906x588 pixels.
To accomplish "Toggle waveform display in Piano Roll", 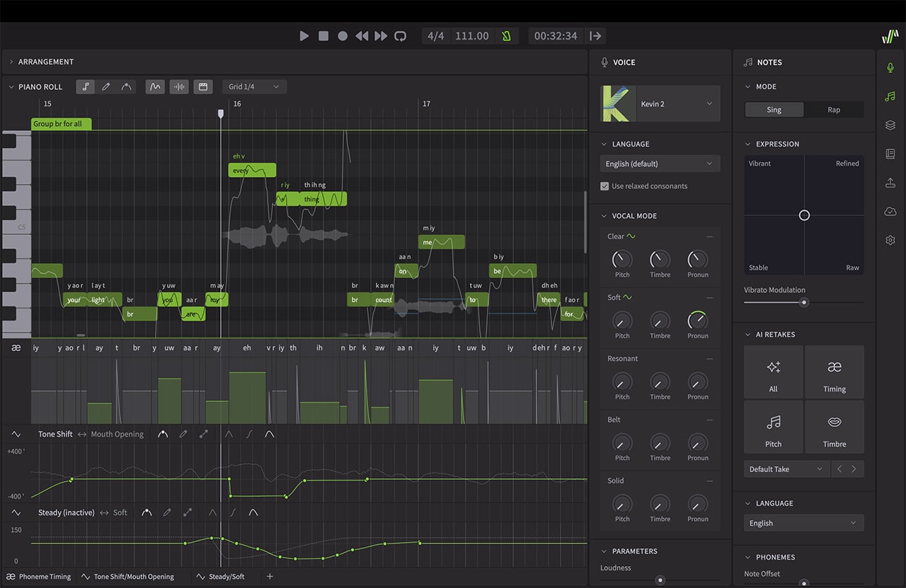I will tap(179, 86).
